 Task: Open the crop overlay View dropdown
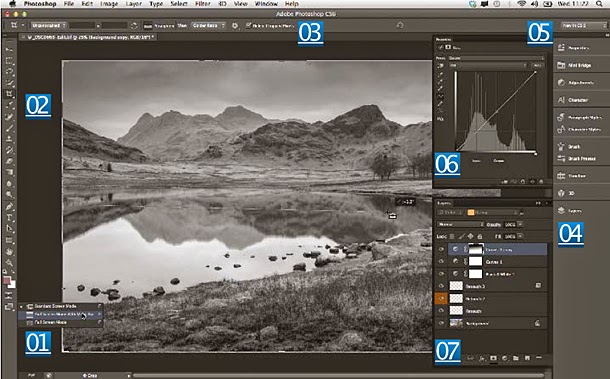(x=208, y=26)
